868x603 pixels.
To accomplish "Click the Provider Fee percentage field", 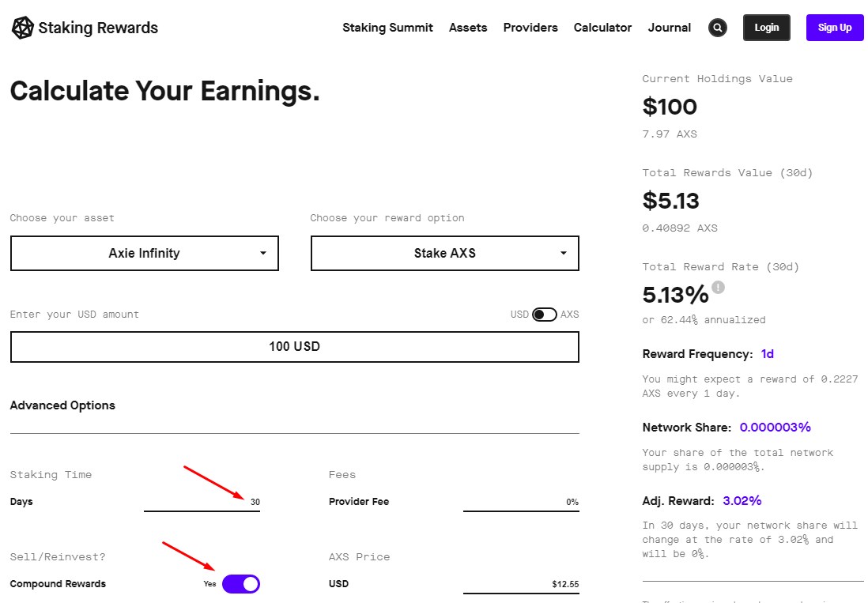I will point(521,502).
